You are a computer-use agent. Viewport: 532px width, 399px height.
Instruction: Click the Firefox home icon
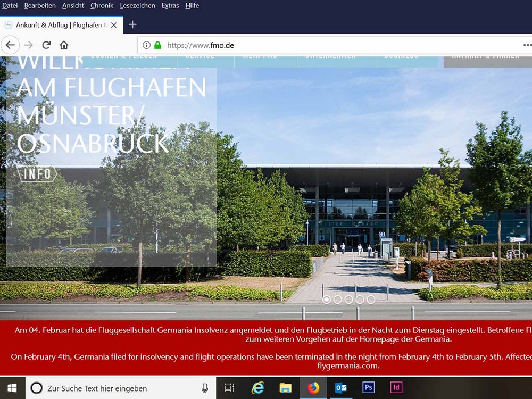tap(64, 45)
